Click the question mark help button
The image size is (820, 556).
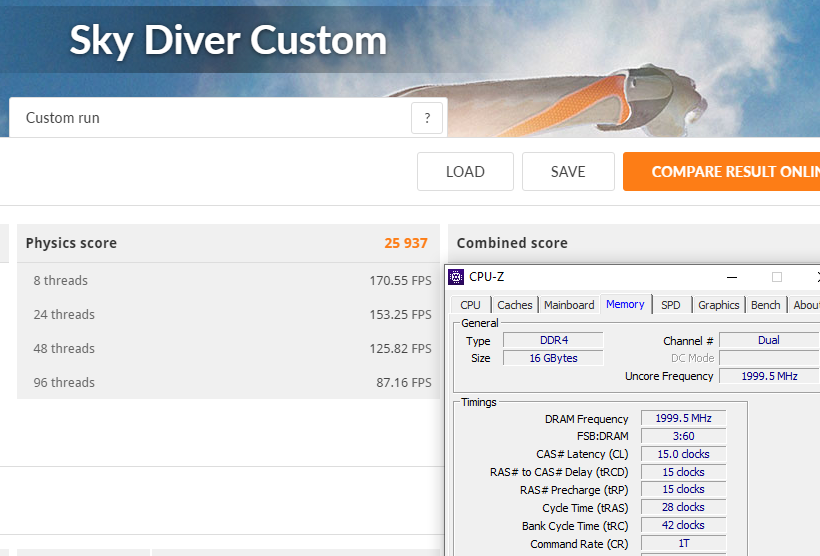[x=427, y=118]
